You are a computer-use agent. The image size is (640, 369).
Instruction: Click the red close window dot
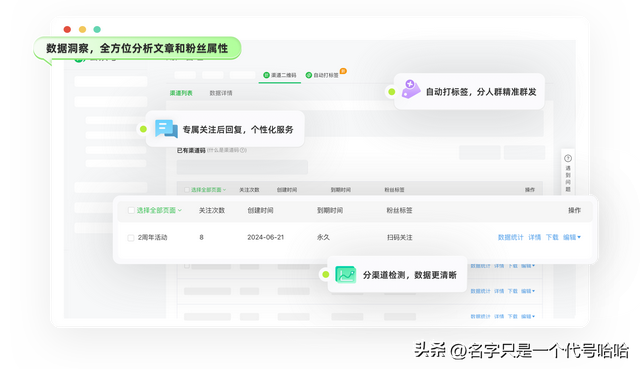pyautogui.click(x=67, y=29)
